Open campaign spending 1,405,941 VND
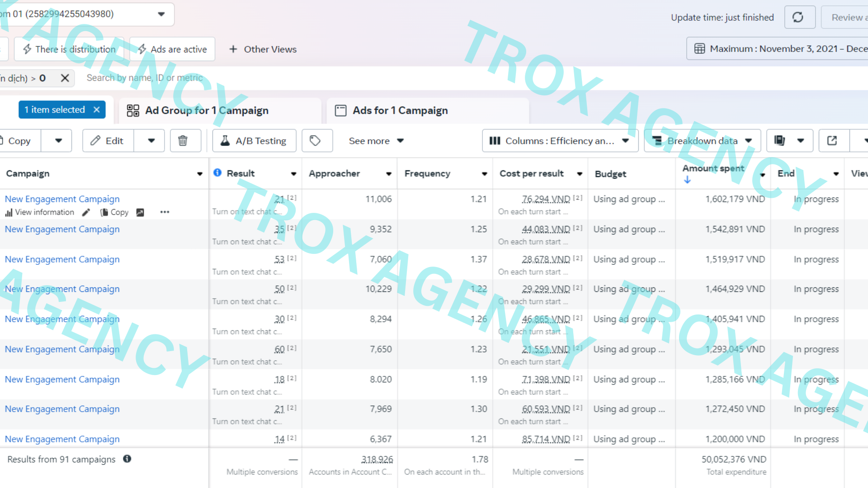Viewport: 868px width, 488px height. coord(62,319)
